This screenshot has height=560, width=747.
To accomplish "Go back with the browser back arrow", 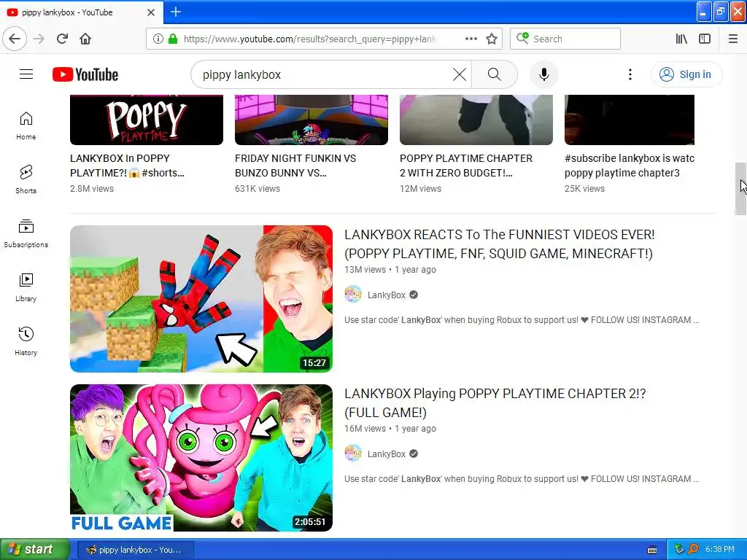I will 15,39.
